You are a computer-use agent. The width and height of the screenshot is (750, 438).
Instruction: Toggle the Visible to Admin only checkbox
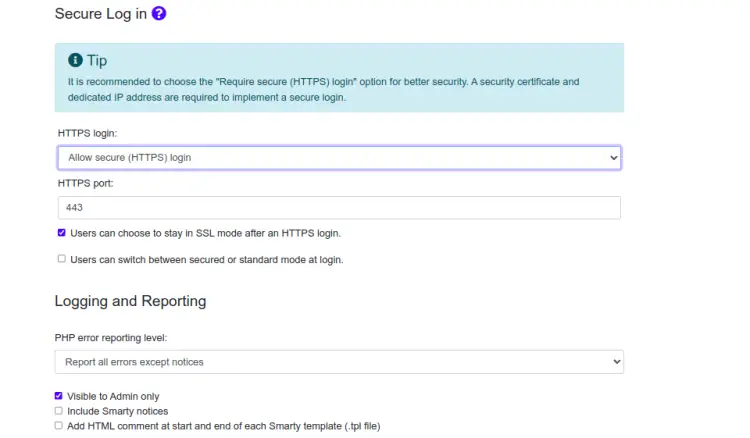pyautogui.click(x=59, y=396)
